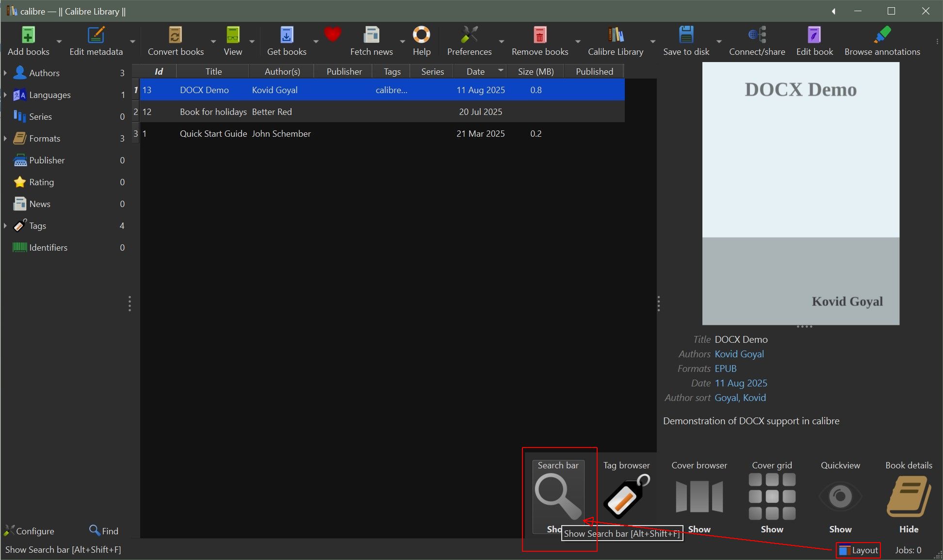943x560 pixels.
Task: Click the DOCX Demo cover thumbnail
Action: coord(800,193)
